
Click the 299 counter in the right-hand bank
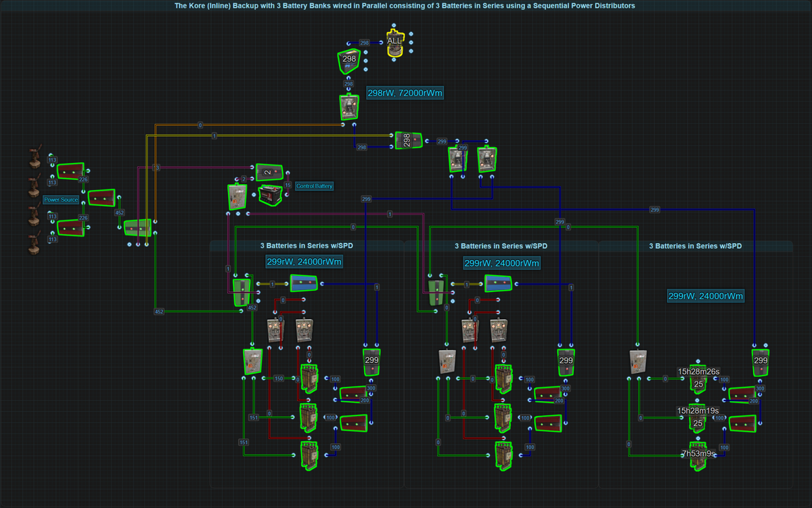(761, 362)
